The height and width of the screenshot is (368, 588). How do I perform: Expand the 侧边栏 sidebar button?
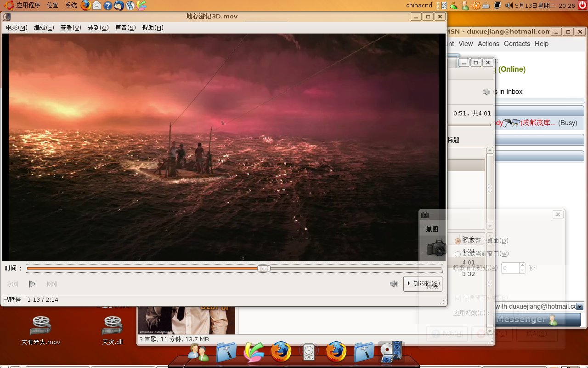423,284
